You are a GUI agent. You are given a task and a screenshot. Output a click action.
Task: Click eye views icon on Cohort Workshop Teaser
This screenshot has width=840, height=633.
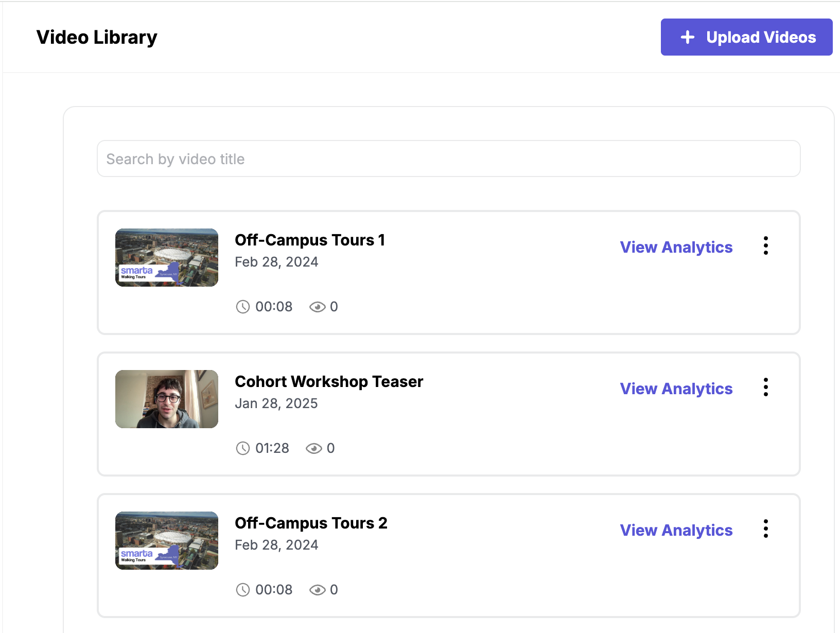click(313, 449)
